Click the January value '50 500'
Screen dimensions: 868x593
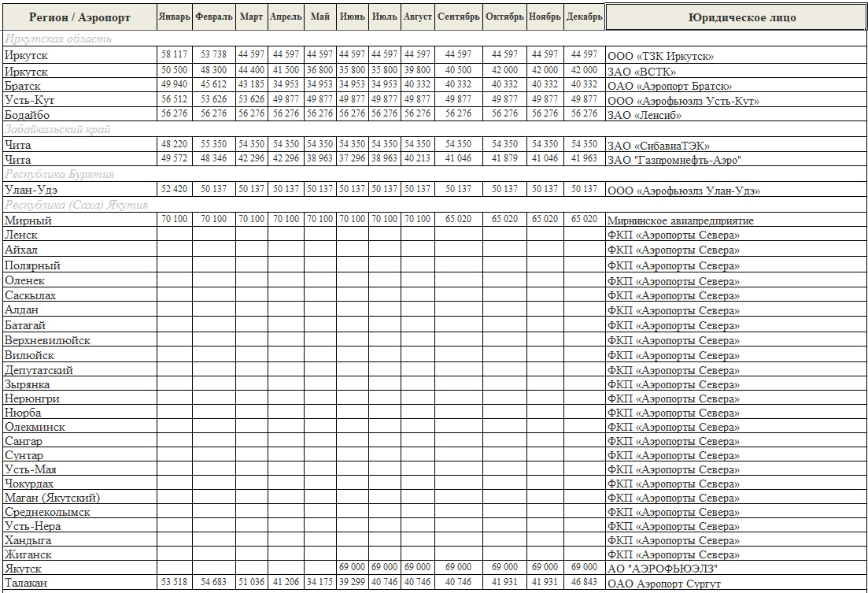[175, 70]
